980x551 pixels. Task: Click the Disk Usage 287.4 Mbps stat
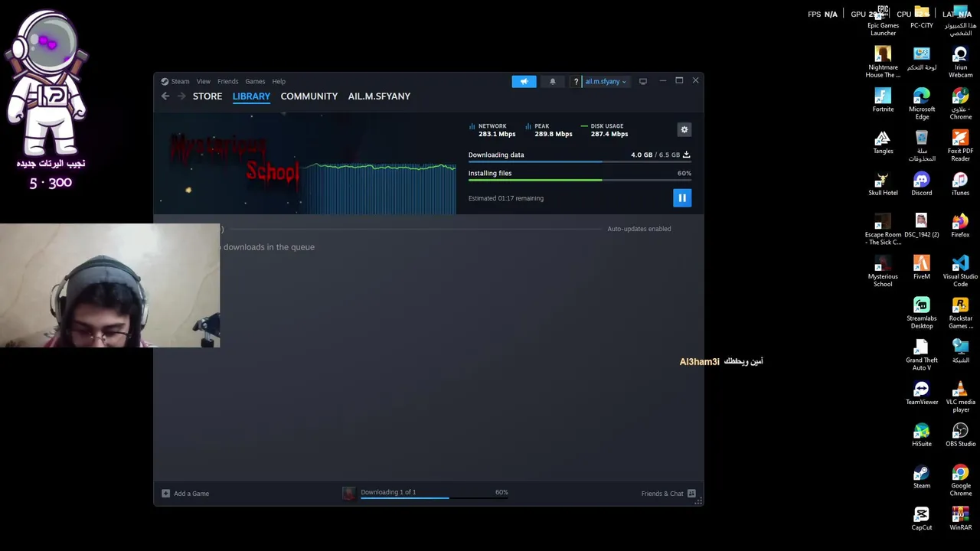pyautogui.click(x=605, y=130)
